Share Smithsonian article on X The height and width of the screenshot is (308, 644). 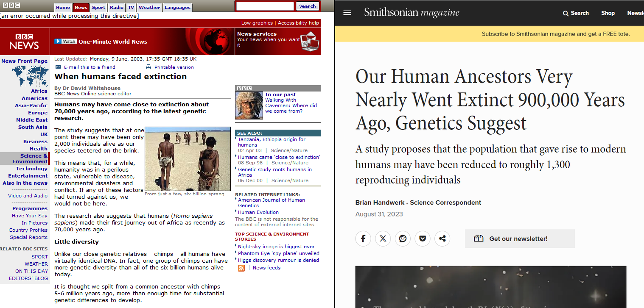(383, 239)
